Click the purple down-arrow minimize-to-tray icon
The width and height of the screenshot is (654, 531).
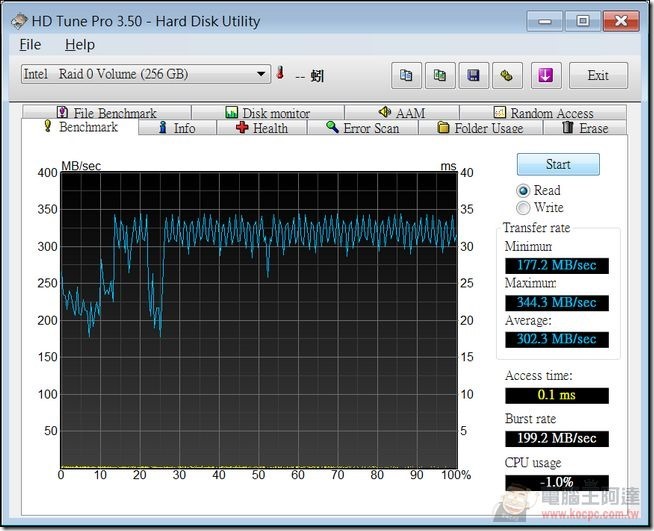pyautogui.click(x=546, y=75)
